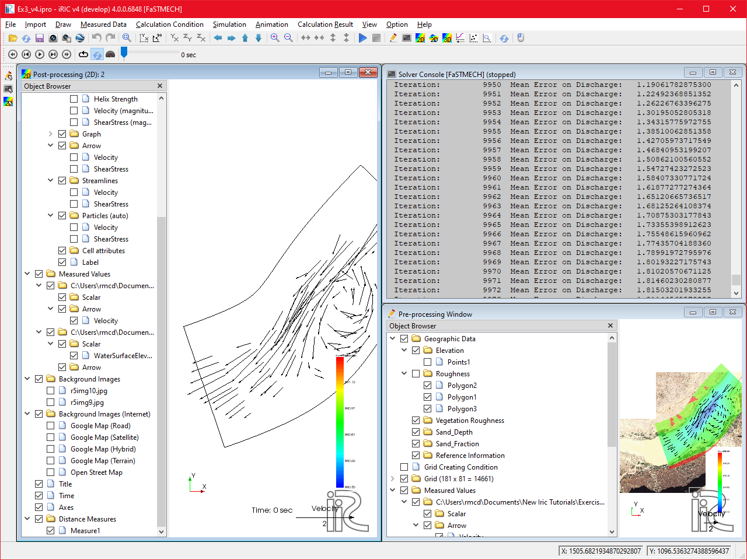
Task: Run the solver with the play icon
Action: (362, 37)
